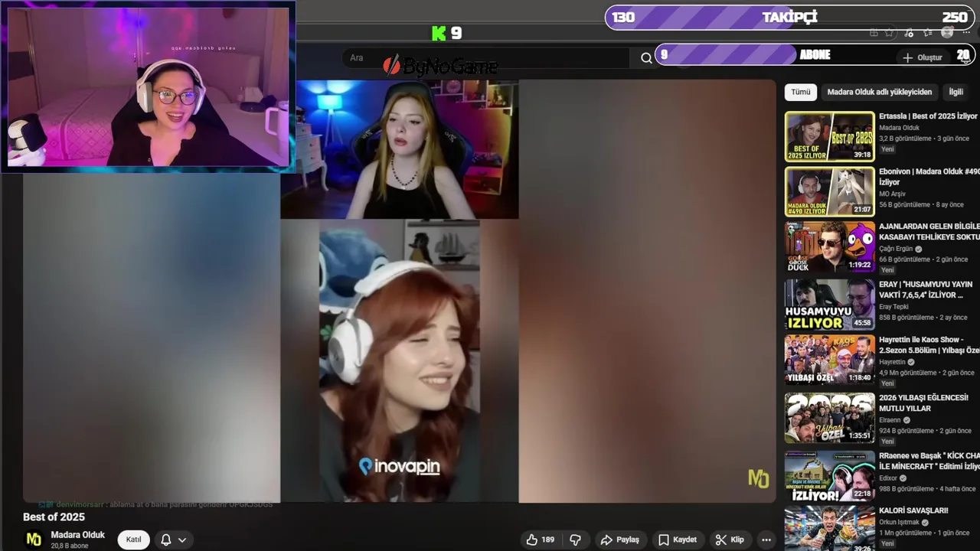Like the video with 189 likes
The image size is (980, 551).
click(x=540, y=540)
